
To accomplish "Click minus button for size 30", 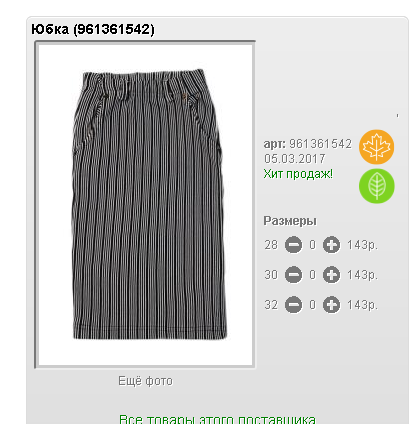I will [293, 275].
